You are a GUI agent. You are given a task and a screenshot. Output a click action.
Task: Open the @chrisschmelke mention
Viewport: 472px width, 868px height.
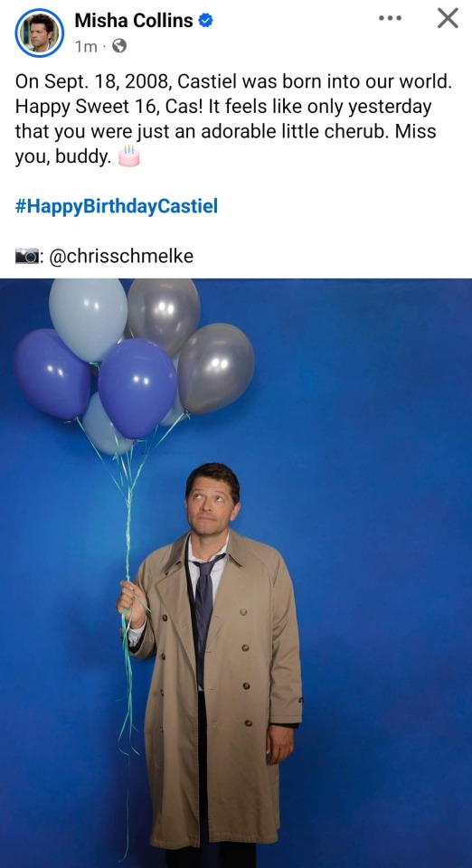pos(121,256)
